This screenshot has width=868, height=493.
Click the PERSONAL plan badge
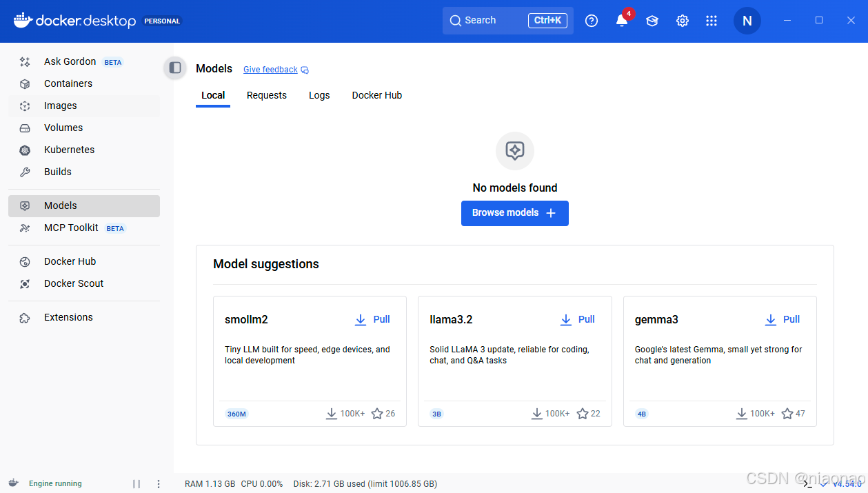tap(162, 21)
